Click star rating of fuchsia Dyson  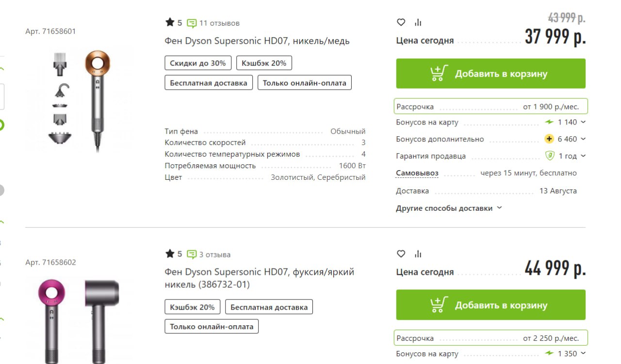(173, 254)
